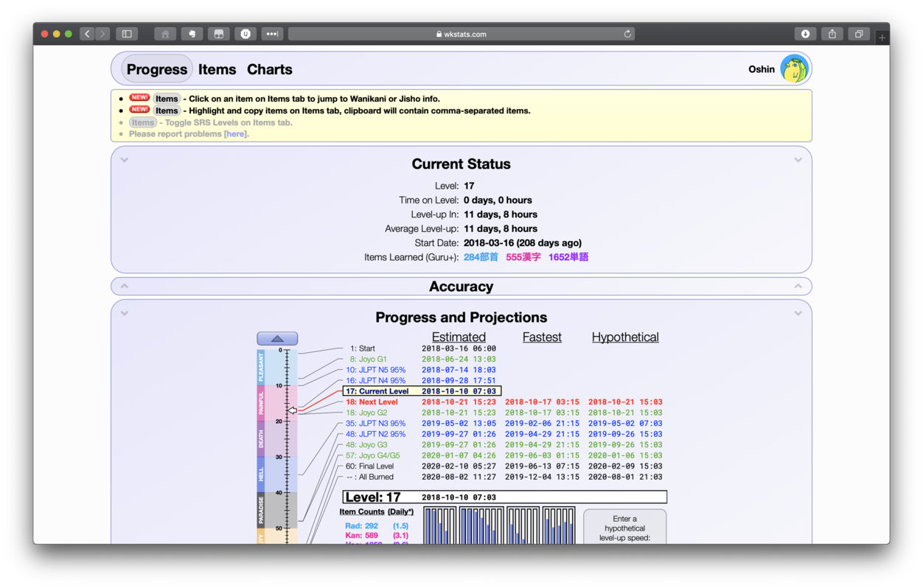This screenshot has width=923, height=588.
Task: Open a new tab with plus button
Action: tap(882, 37)
